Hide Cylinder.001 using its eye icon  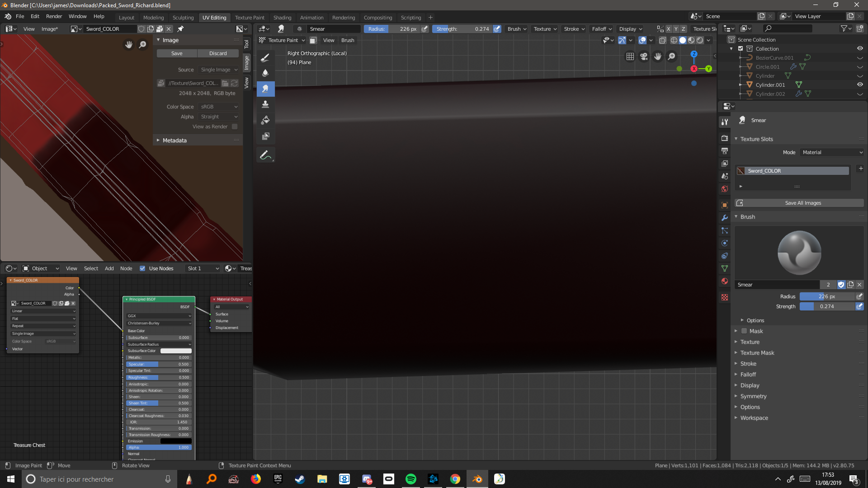[x=860, y=84]
